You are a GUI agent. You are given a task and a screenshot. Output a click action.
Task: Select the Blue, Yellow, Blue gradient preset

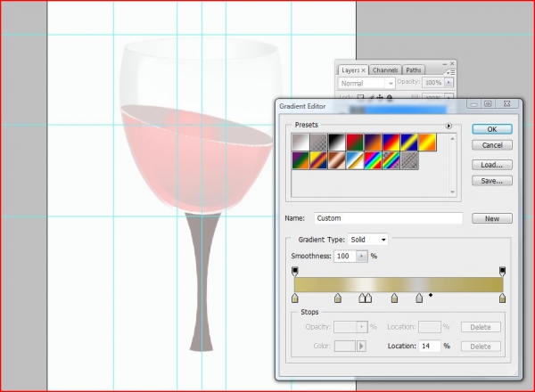[409, 143]
